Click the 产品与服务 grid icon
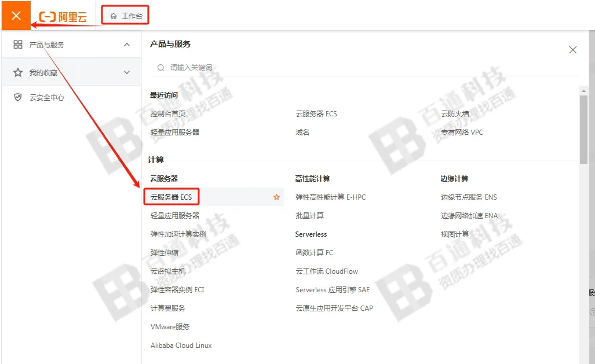 coord(18,45)
